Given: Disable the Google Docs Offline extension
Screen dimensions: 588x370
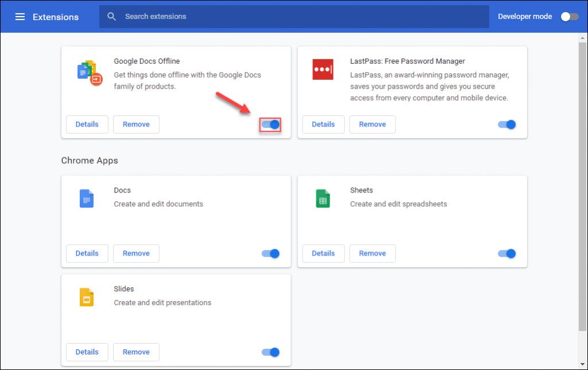Looking at the screenshot, I should (x=270, y=125).
